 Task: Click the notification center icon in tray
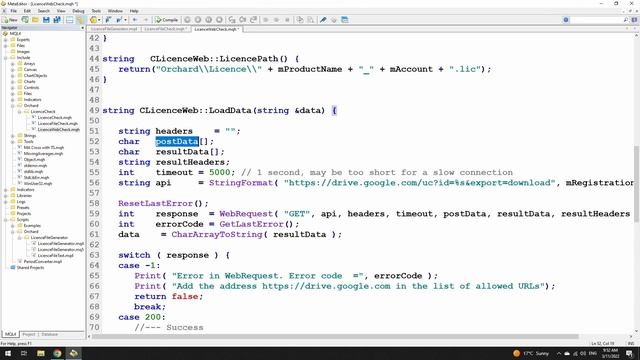point(630,353)
